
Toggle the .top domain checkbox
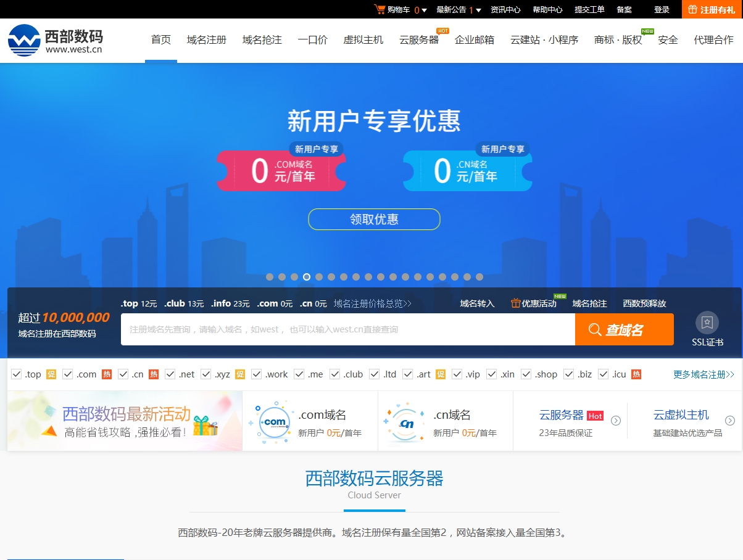(x=17, y=374)
